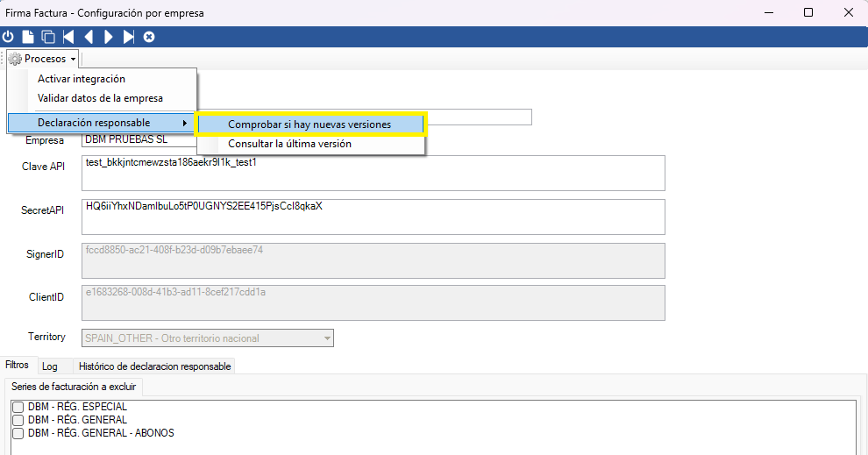
Task: Click the duplicate record icon
Action: tap(48, 37)
